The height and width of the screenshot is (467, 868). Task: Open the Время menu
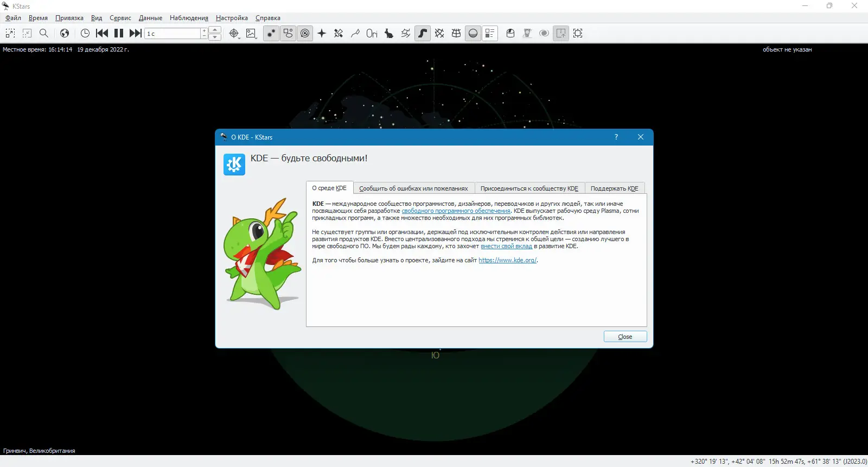click(38, 18)
